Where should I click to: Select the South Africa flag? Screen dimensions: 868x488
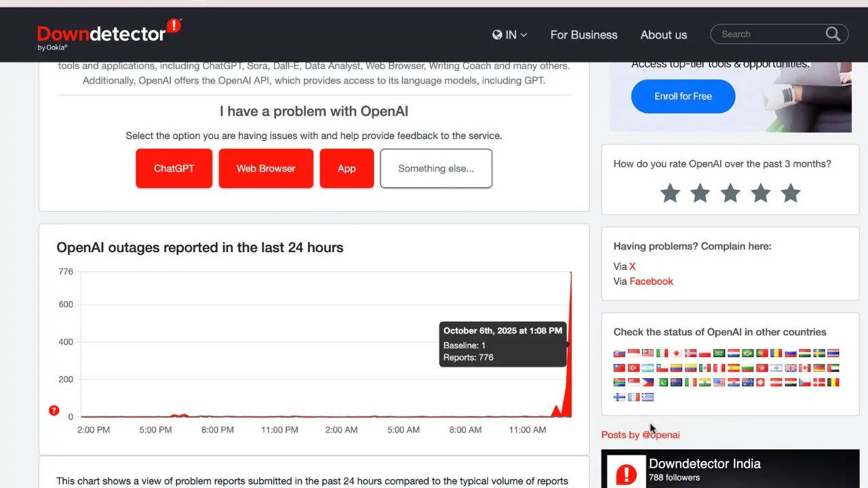pyautogui.click(x=619, y=382)
